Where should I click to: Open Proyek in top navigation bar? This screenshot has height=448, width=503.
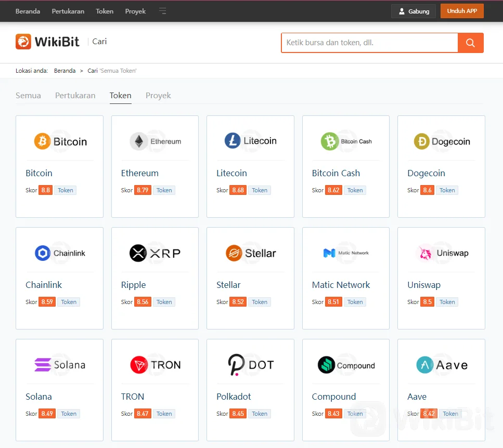click(135, 11)
